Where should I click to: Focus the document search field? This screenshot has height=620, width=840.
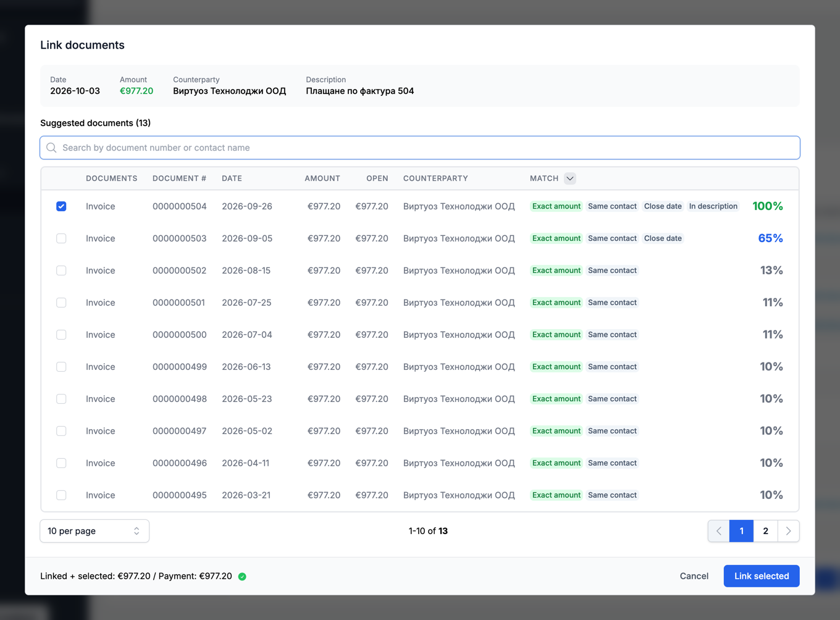point(420,148)
